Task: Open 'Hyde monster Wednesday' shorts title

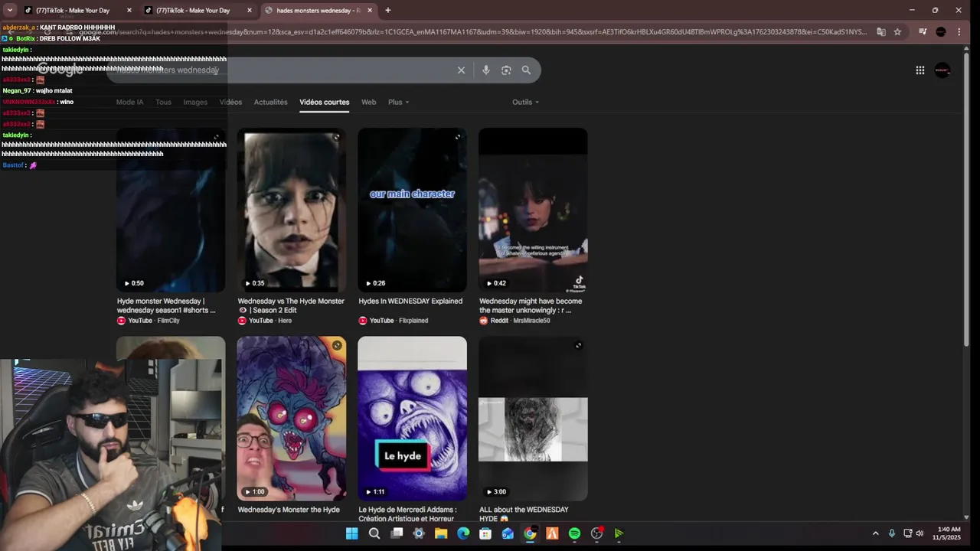Action: 166,305
